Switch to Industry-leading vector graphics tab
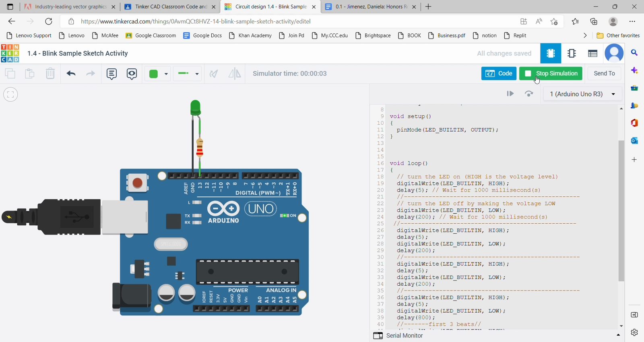644x342 pixels. point(70,7)
